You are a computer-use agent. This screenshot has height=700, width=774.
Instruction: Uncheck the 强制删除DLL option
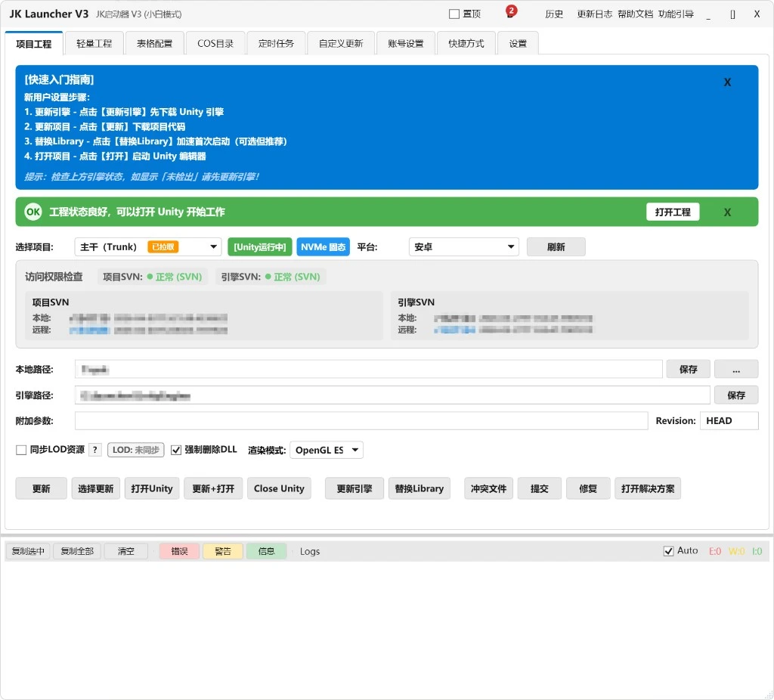click(x=176, y=449)
